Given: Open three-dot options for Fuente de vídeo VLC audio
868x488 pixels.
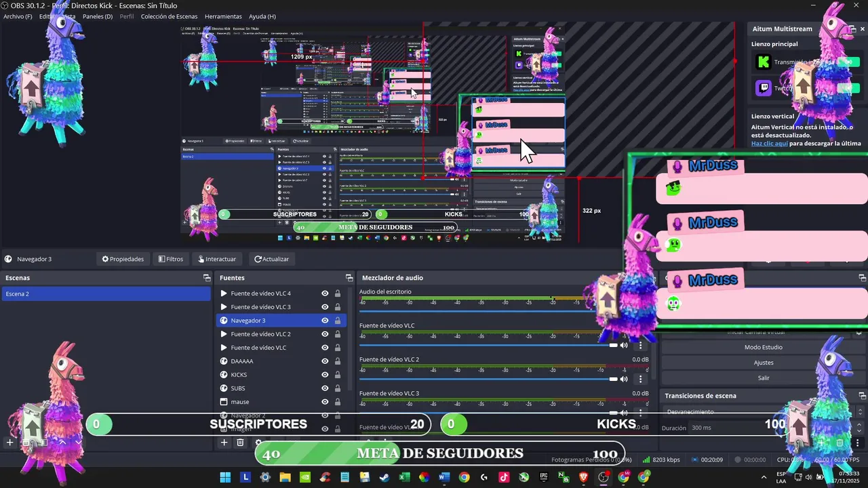Looking at the screenshot, I should pyautogui.click(x=640, y=346).
